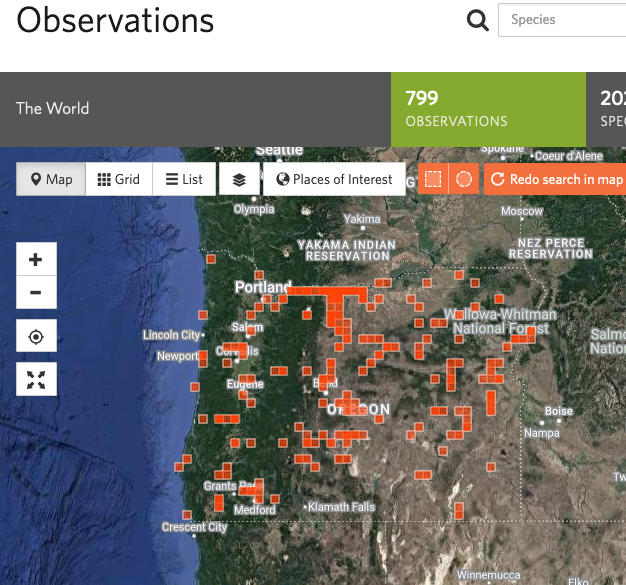Click the Moscow map label
This screenshot has width=626, height=585.
pyautogui.click(x=522, y=211)
